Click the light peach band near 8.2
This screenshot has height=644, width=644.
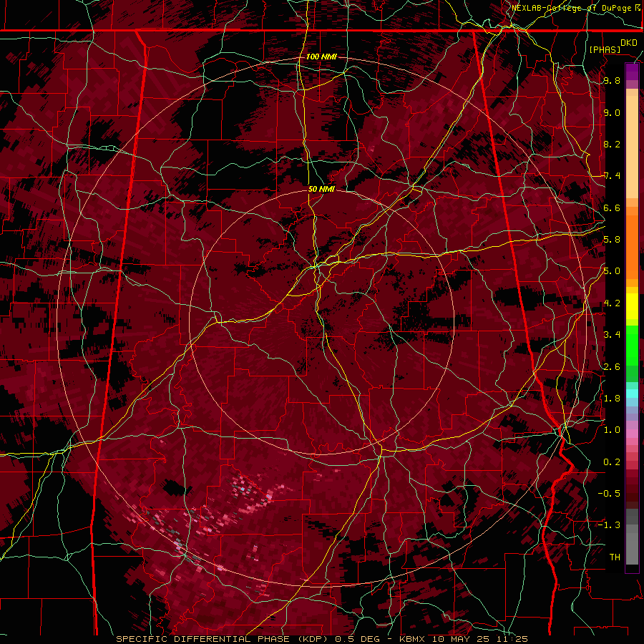click(x=632, y=147)
